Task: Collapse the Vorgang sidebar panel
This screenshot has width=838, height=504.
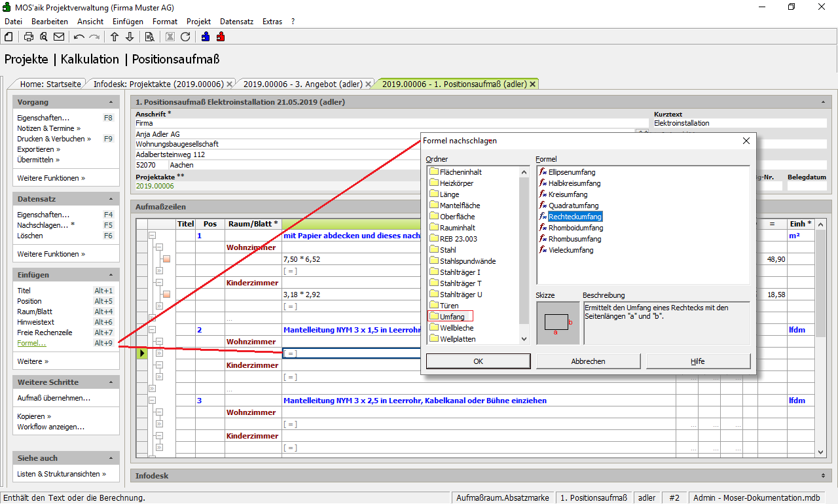Action: [x=111, y=102]
